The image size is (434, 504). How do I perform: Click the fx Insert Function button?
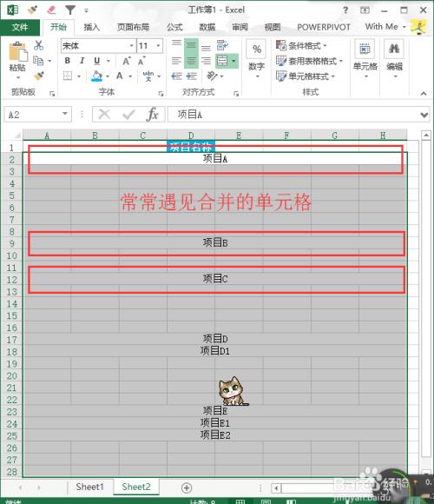(x=152, y=114)
